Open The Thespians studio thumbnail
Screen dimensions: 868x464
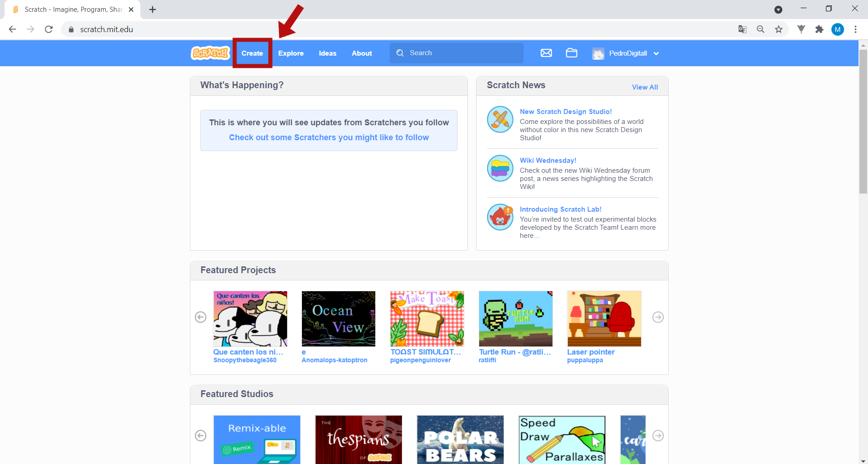pos(359,440)
